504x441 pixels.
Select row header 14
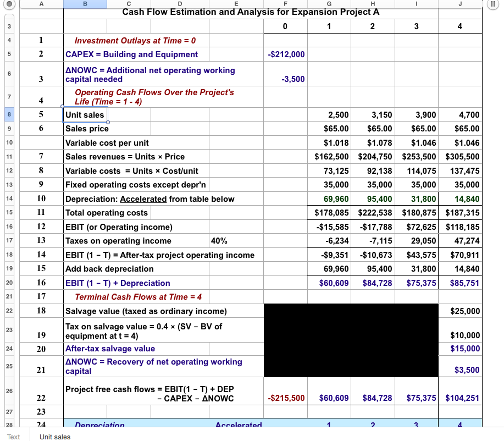point(9,199)
